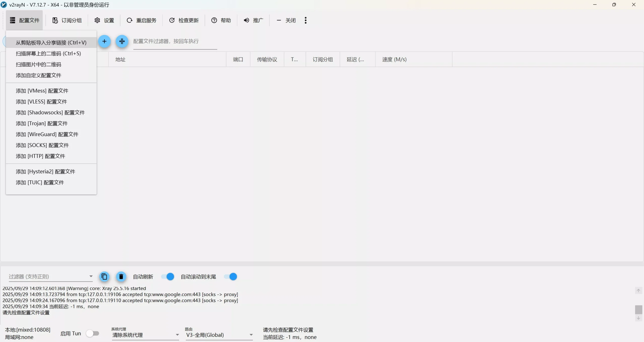The image size is (644, 342).
Task: Expand the 系统代理 dropdown
Action: 177,335
